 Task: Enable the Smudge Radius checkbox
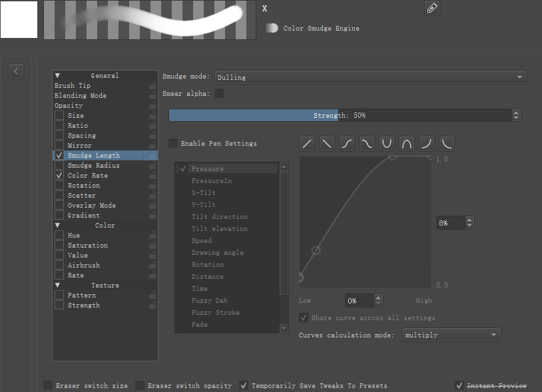[x=60, y=166]
